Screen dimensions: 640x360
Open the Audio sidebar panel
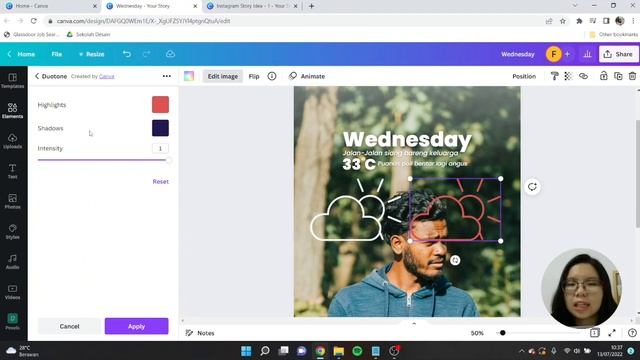[12, 262]
